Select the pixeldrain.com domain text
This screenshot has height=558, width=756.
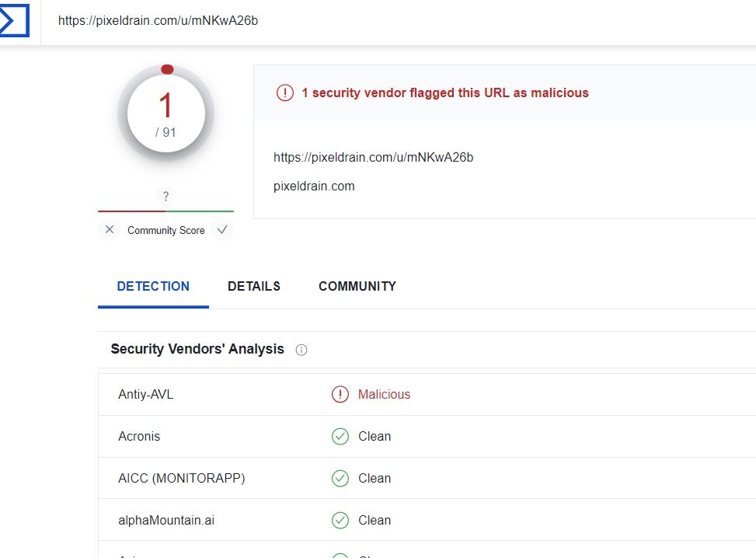[314, 187]
